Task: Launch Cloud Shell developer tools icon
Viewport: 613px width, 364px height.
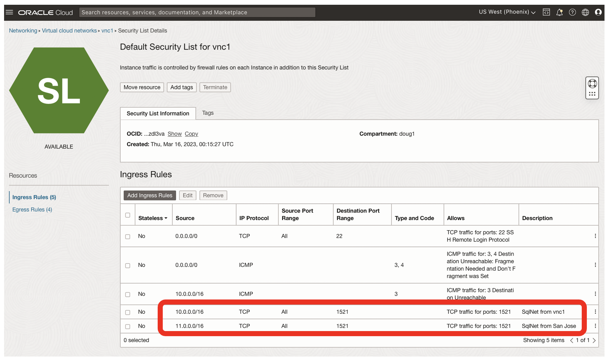Action: pyautogui.click(x=546, y=12)
